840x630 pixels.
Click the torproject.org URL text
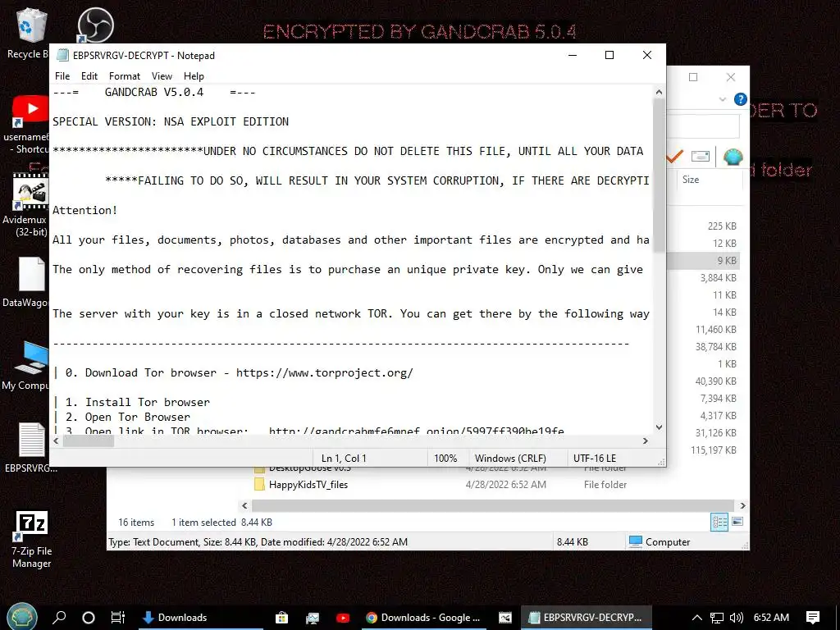click(325, 373)
